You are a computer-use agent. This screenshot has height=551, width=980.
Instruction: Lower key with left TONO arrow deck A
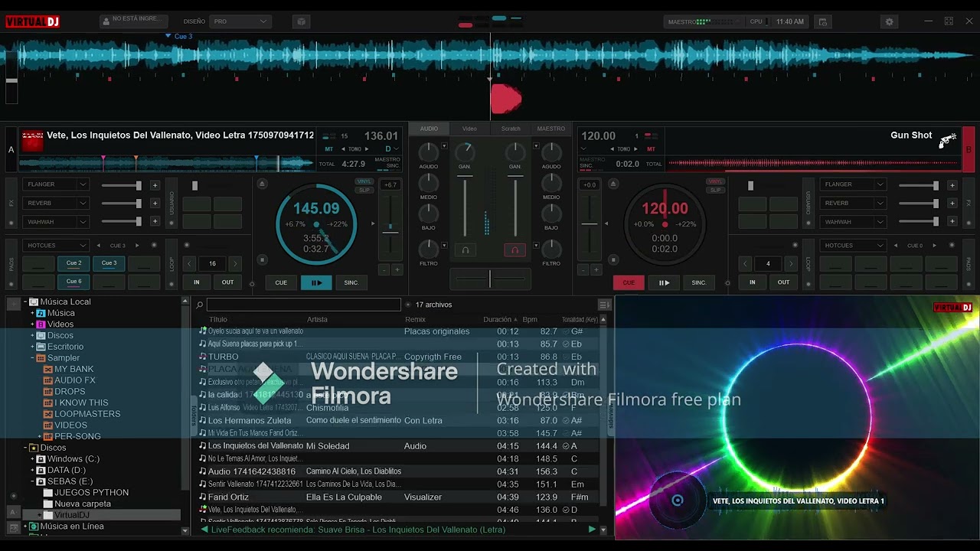pyautogui.click(x=342, y=149)
